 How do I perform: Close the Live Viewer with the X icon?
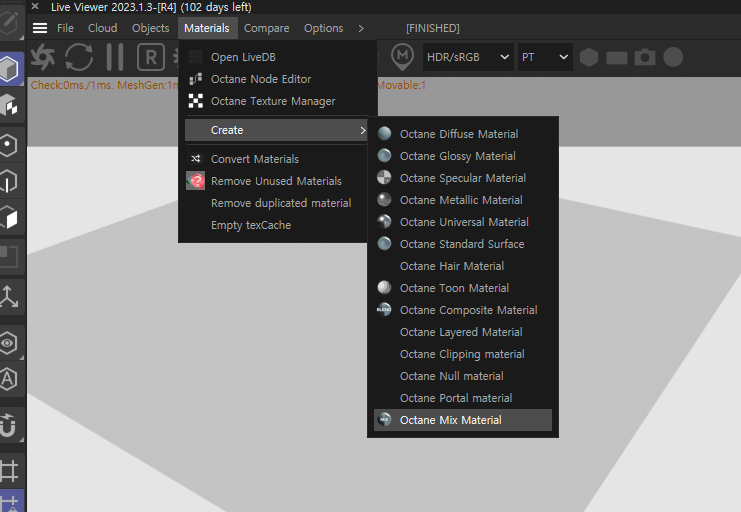click(35, 7)
